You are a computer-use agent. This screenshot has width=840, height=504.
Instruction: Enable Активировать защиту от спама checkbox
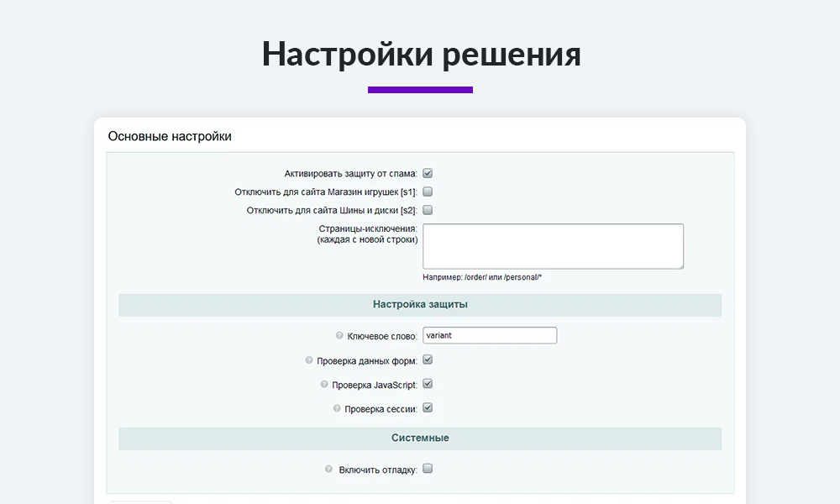point(428,173)
